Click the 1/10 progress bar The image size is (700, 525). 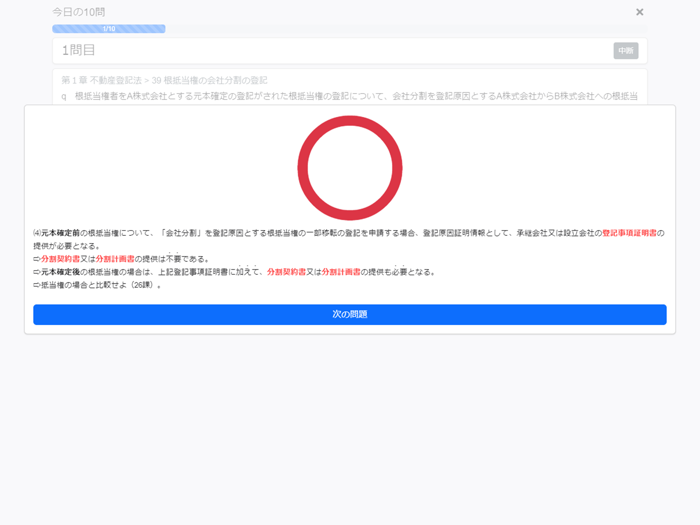click(x=108, y=29)
